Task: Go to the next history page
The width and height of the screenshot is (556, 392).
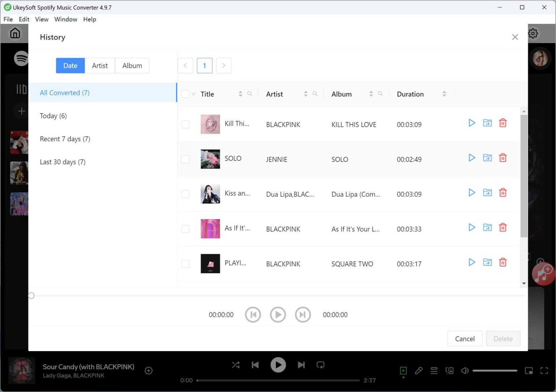Action: point(224,65)
